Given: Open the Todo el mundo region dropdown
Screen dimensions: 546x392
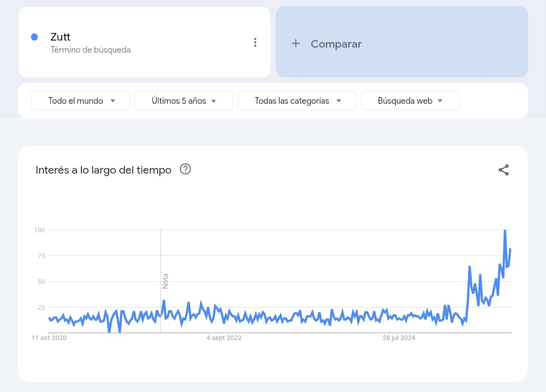Looking at the screenshot, I should coord(81,101).
